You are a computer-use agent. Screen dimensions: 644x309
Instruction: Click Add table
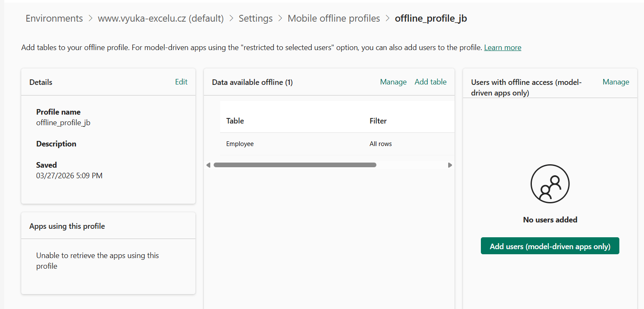430,82
